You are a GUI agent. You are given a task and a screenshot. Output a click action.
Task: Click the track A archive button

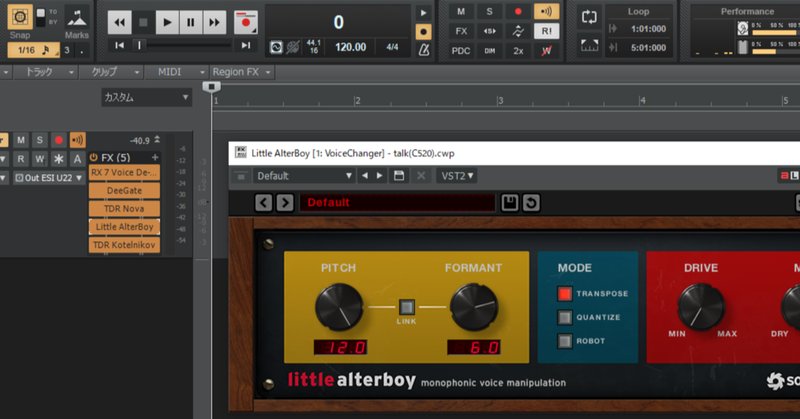click(78, 159)
